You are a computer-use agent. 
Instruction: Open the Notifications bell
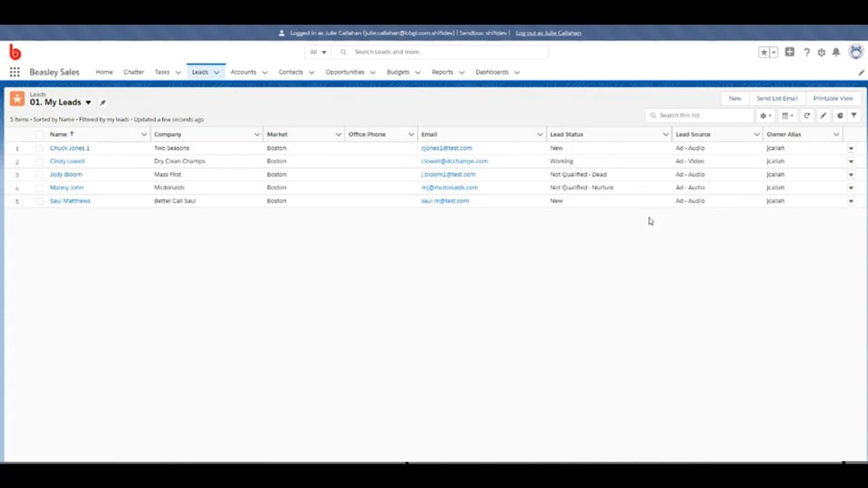pos(836,52)
